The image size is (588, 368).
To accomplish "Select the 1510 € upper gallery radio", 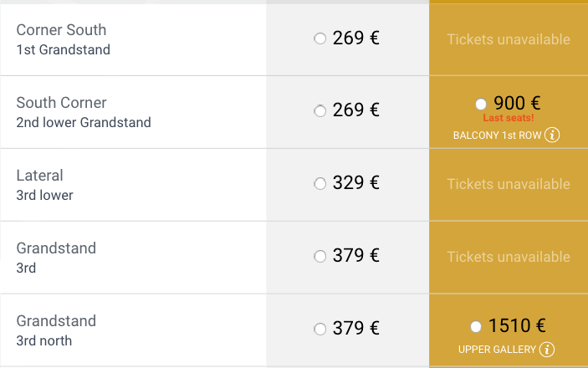I will [x=476, y=326].
